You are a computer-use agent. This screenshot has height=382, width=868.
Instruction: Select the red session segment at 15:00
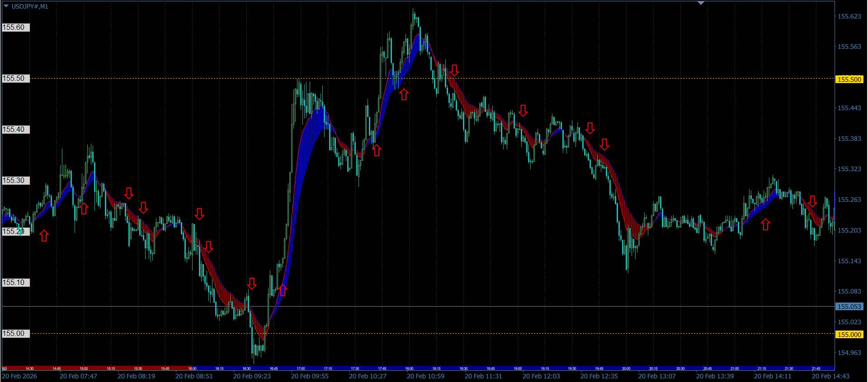84,368
